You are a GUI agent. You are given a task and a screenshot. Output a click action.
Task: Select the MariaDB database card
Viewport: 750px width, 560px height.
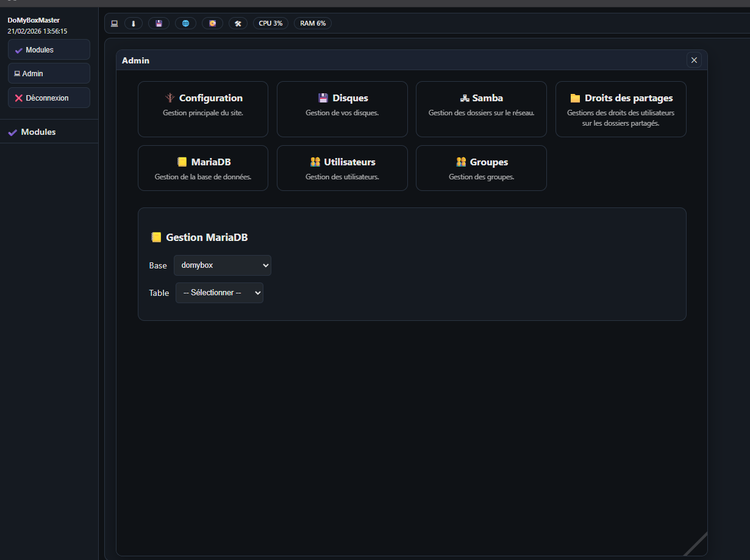[x=203, y=168]
